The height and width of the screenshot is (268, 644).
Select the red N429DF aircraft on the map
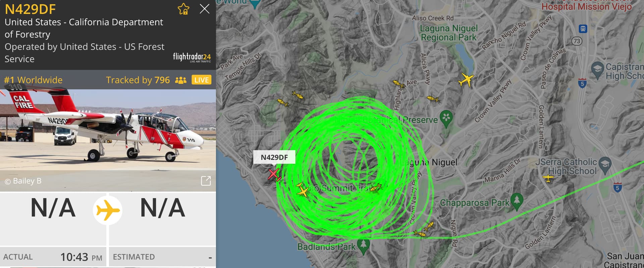pyautogui.click(x=274, y=175)
